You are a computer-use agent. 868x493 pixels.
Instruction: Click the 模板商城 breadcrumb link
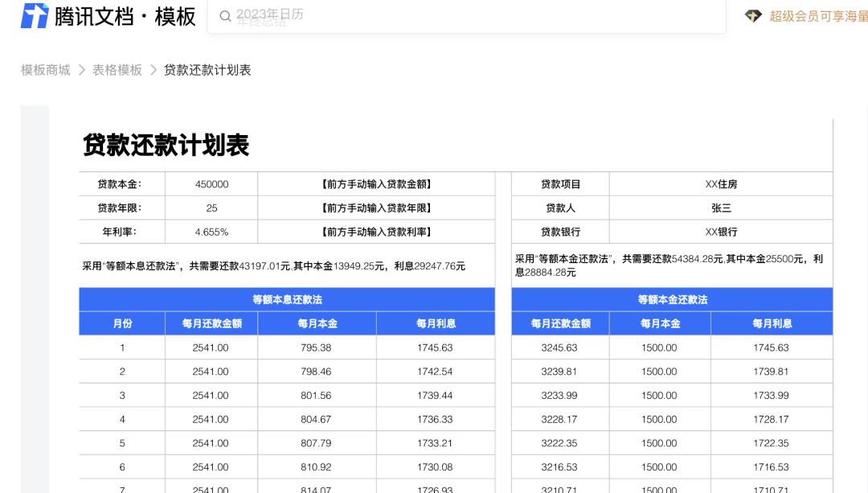44,70
